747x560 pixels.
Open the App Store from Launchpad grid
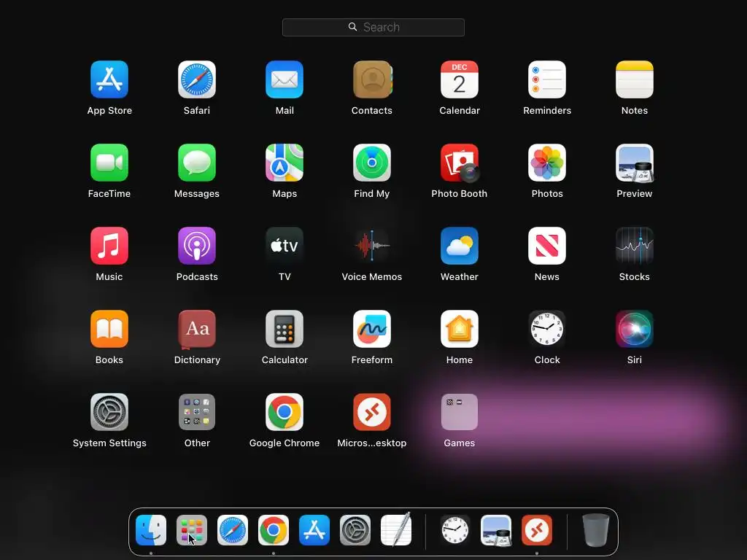click(x=109, y=79)
